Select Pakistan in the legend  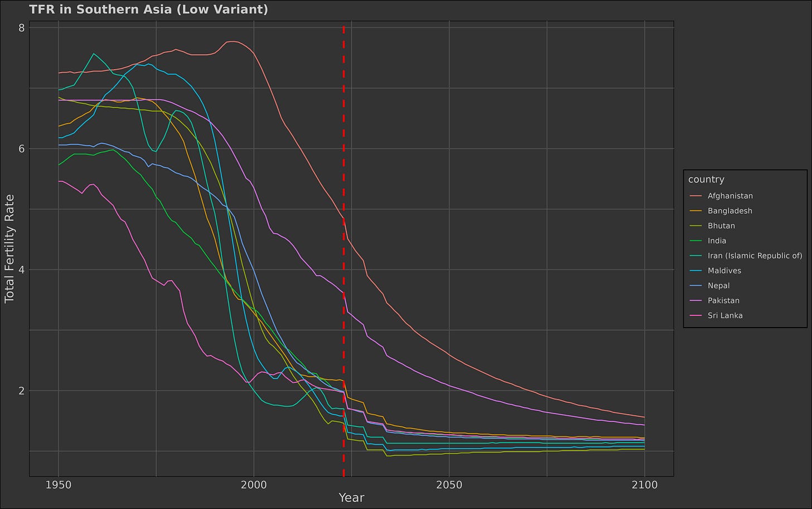pos(723,301)
